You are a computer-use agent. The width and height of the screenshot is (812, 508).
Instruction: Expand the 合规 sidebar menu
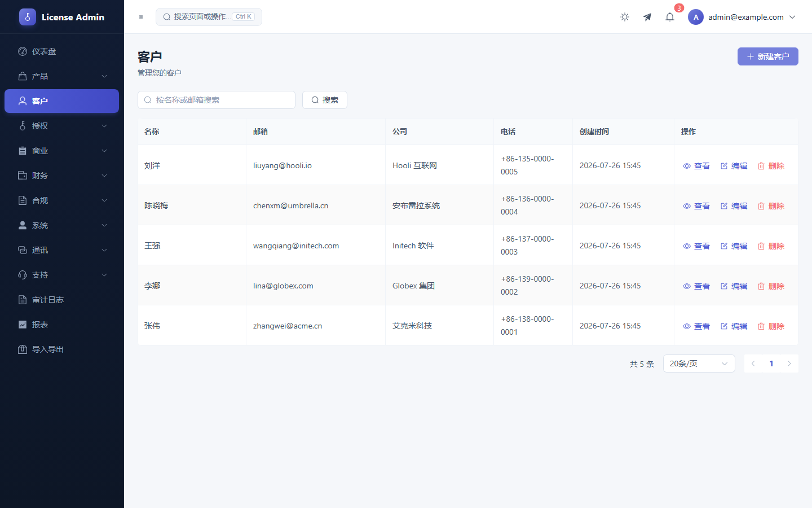62,200
